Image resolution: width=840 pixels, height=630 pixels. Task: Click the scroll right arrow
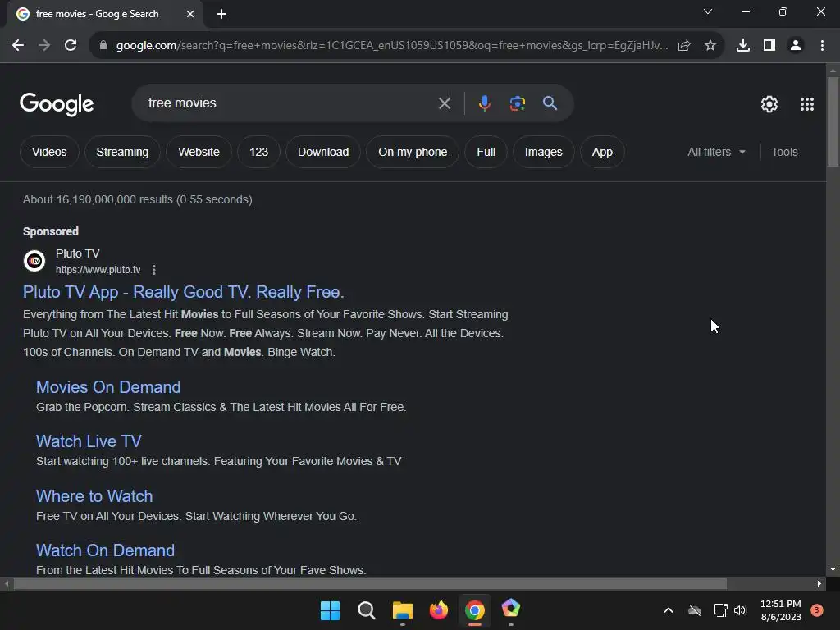[819, 583]
